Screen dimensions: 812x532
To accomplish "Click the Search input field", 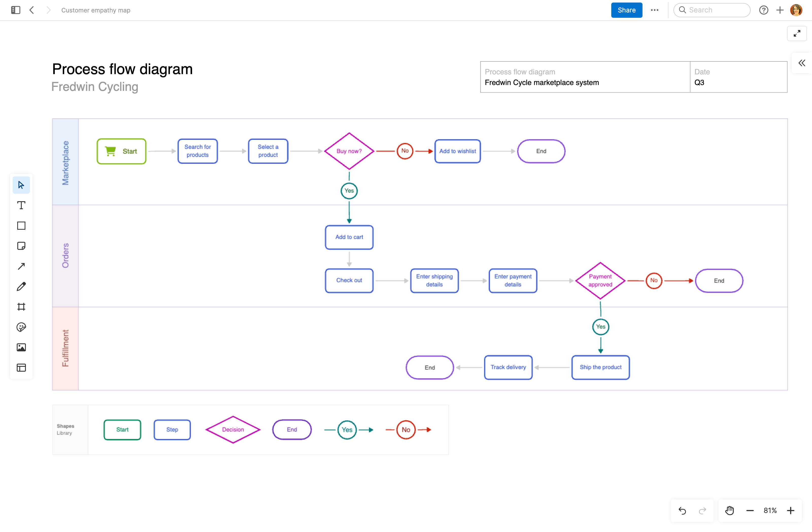I will 712,10.
